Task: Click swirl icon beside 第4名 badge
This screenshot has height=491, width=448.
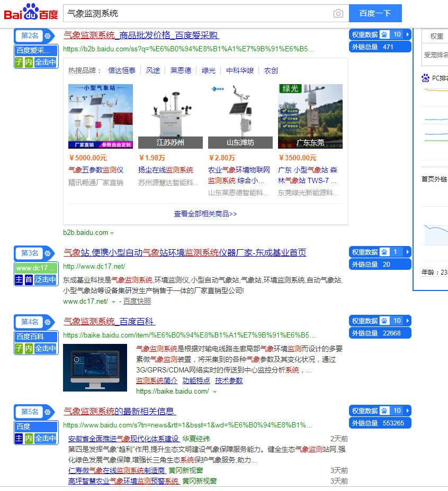Action: pos(48,322)
